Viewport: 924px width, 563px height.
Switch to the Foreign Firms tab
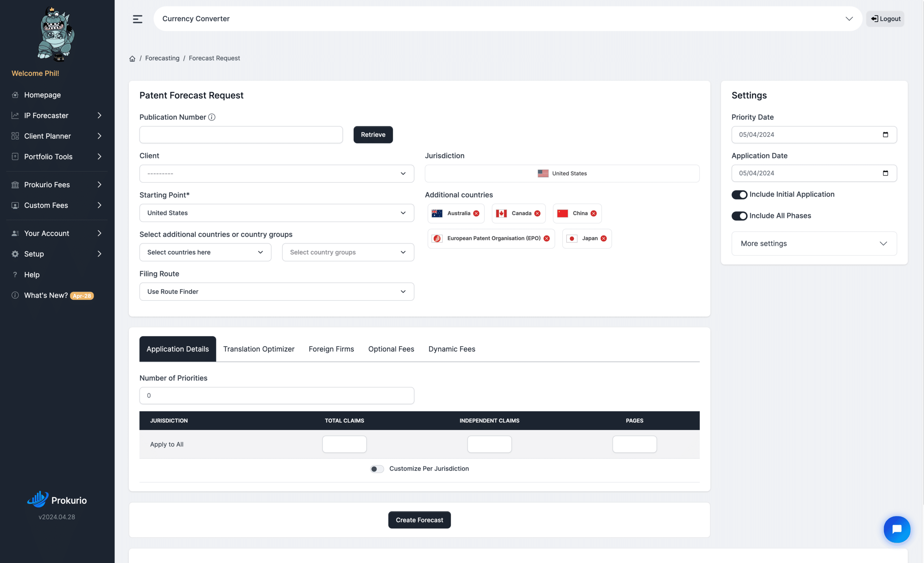click(331, 349)
